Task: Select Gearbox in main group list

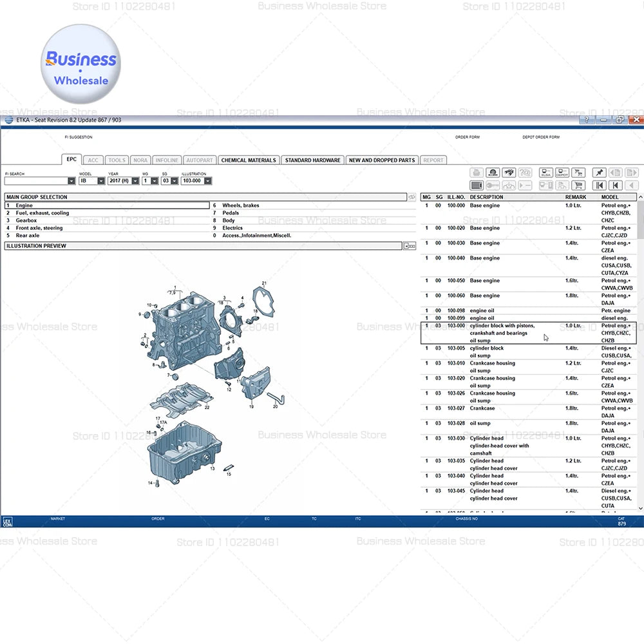Action: coord(26,220)
